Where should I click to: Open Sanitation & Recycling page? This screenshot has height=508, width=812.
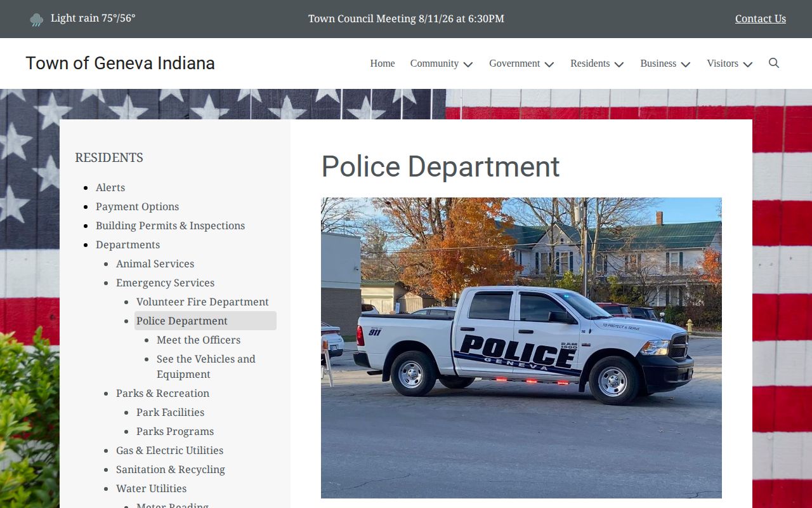(x=170, y=469)
